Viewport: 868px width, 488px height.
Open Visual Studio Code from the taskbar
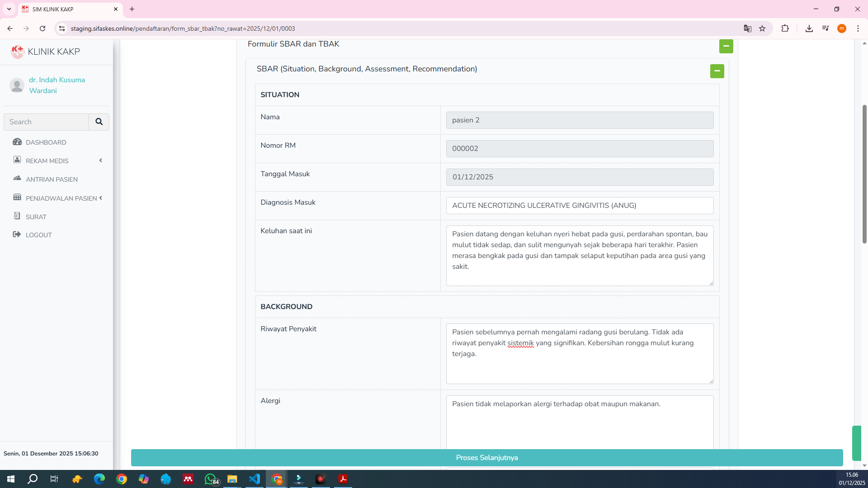point(255,479)
